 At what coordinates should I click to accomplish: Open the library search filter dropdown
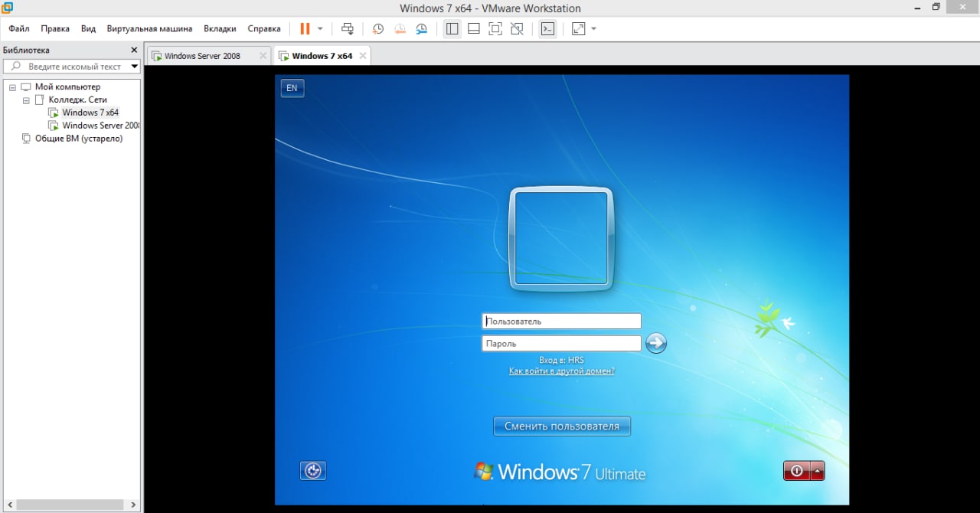coord(135,67)
